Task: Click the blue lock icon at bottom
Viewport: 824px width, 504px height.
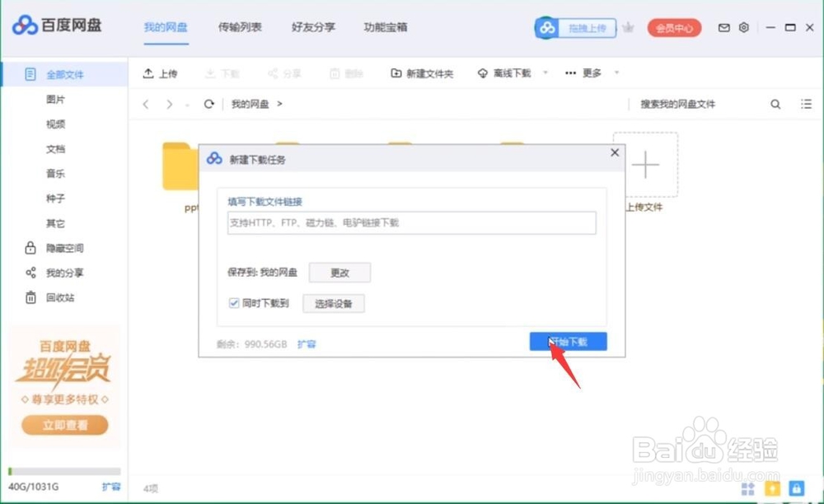Action: coord(797,489)
